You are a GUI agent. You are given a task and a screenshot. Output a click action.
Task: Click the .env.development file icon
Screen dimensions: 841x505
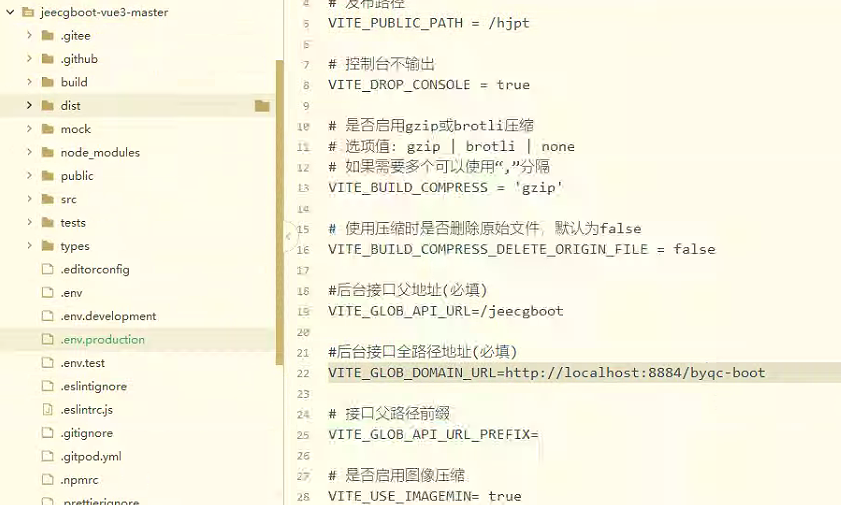tap(48, 316)
